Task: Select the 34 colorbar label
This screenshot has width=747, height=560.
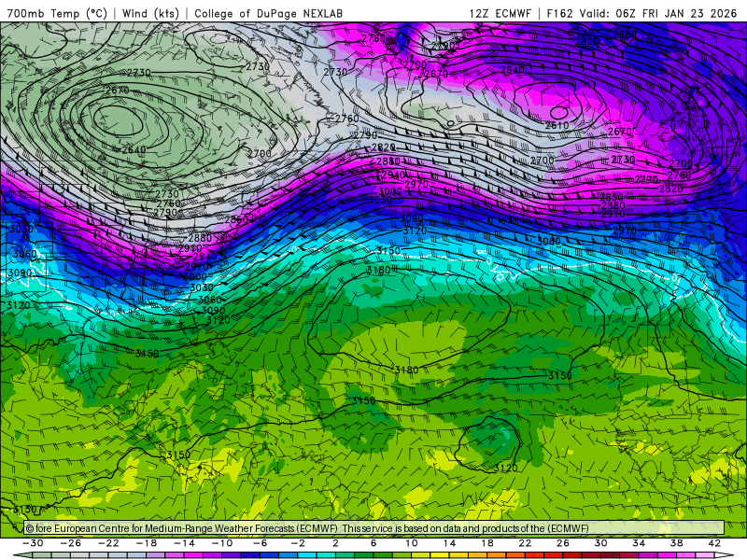Action: pyautogui.click(x=639, y=543)
